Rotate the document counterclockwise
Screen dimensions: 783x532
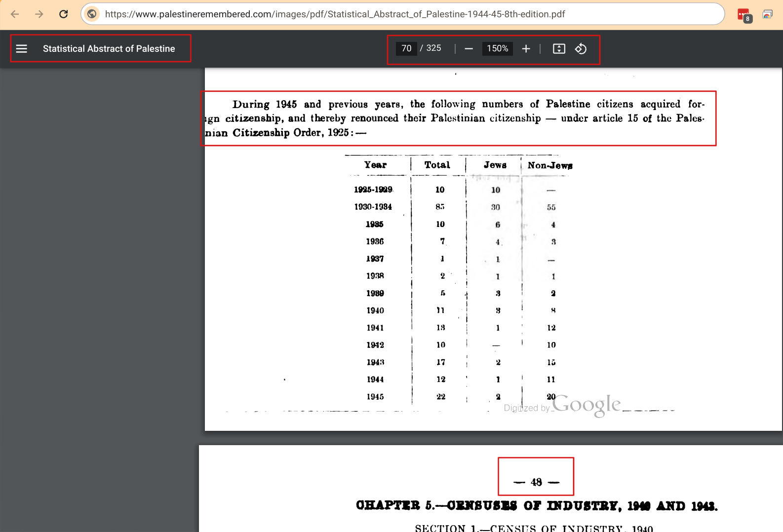581,49
